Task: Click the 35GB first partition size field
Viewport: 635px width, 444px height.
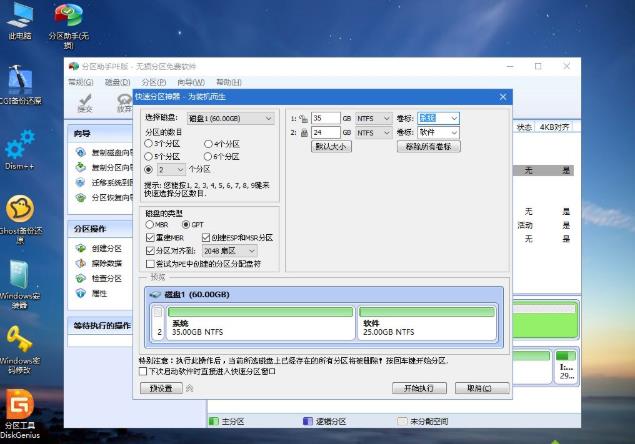Action: pos(325,118)
